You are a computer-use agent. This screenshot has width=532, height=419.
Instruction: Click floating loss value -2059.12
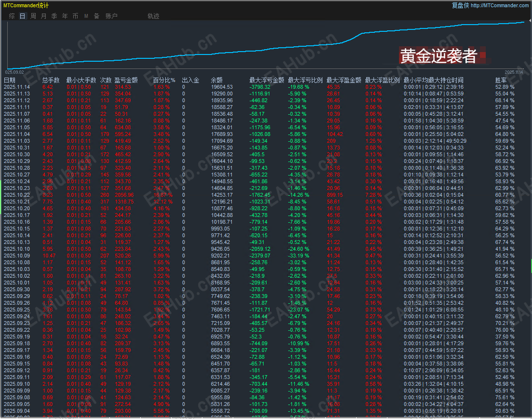pyautogui.click(x=260, y=249)
